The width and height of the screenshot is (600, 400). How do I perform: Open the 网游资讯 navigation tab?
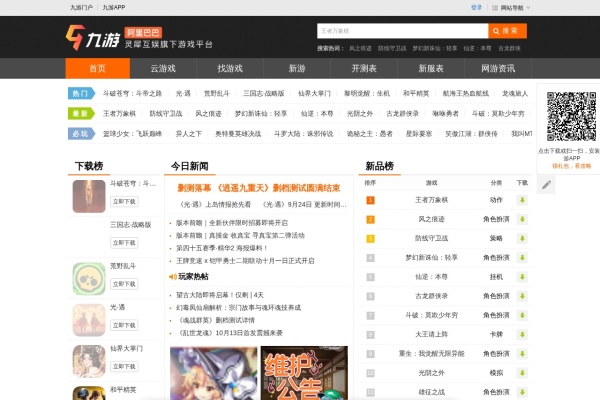click(498, 69)
